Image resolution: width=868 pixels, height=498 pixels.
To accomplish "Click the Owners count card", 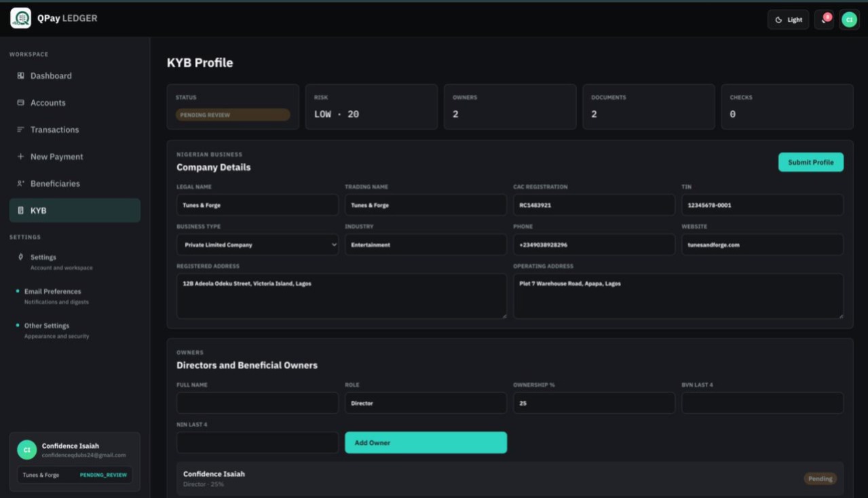I will [510, 107].
